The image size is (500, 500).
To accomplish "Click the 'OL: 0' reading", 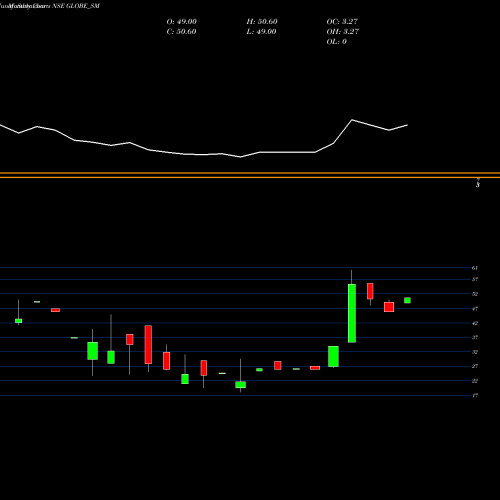I will pos(337,42).
